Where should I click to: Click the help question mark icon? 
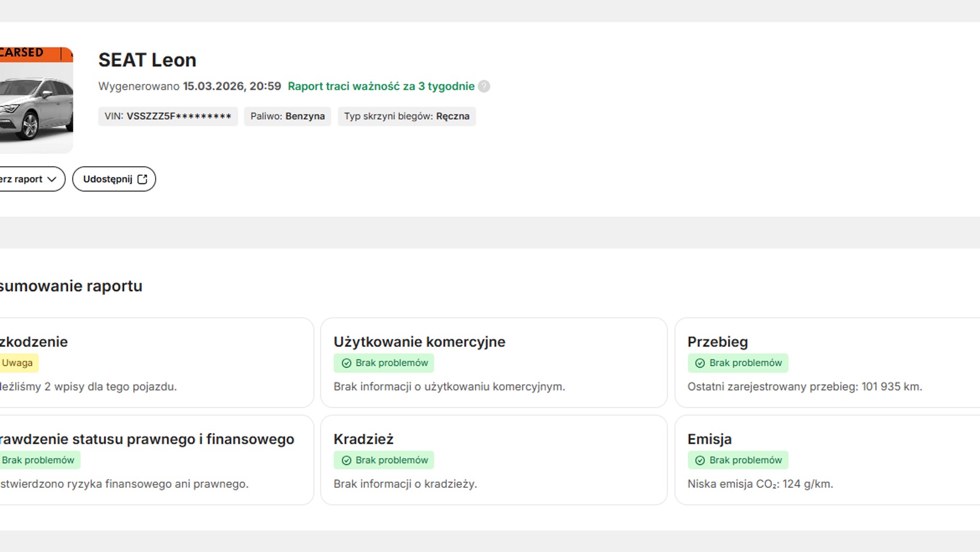click(x=484, y=86)
